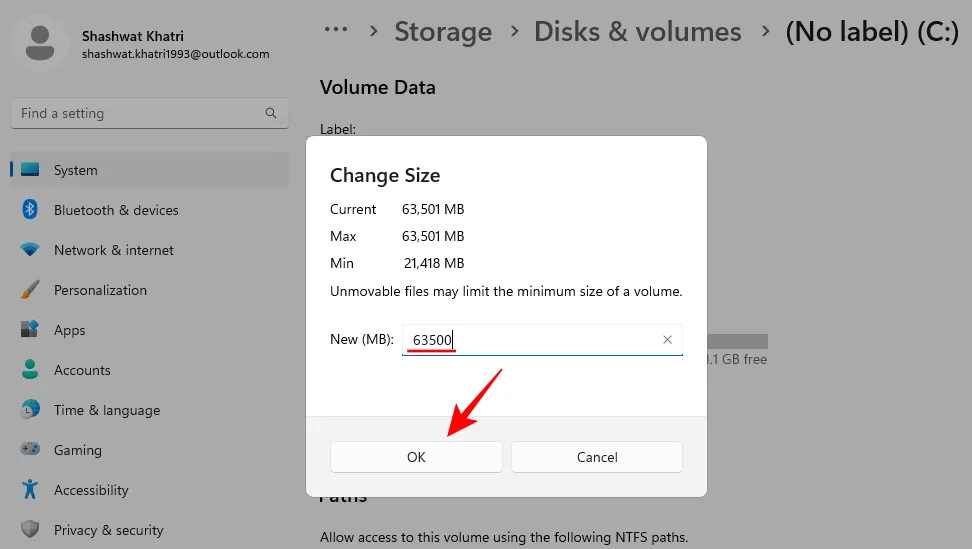This screenshot has width=972, height=549.
Task: Go to Network & internet settings
Action: pos(150,250)
